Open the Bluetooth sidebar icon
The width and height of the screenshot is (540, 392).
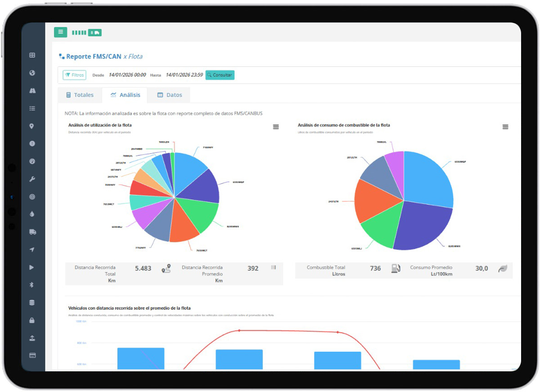[x=32, y=285]
